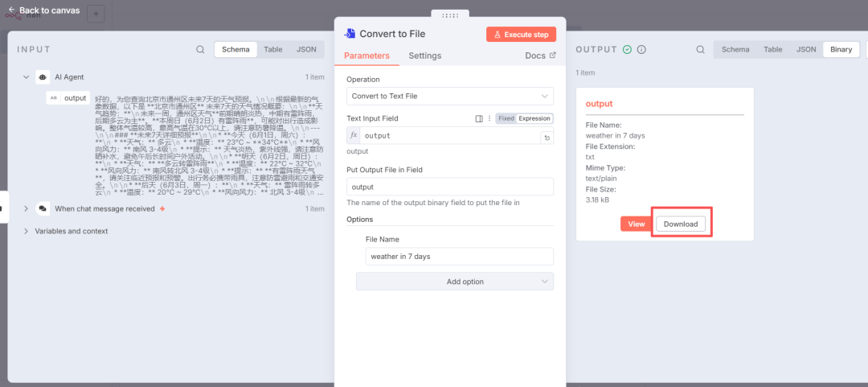This screenshot has width=868, height=387.
Task: Open search in the OUTPUT panel
Action: click(x=700, y=49)
